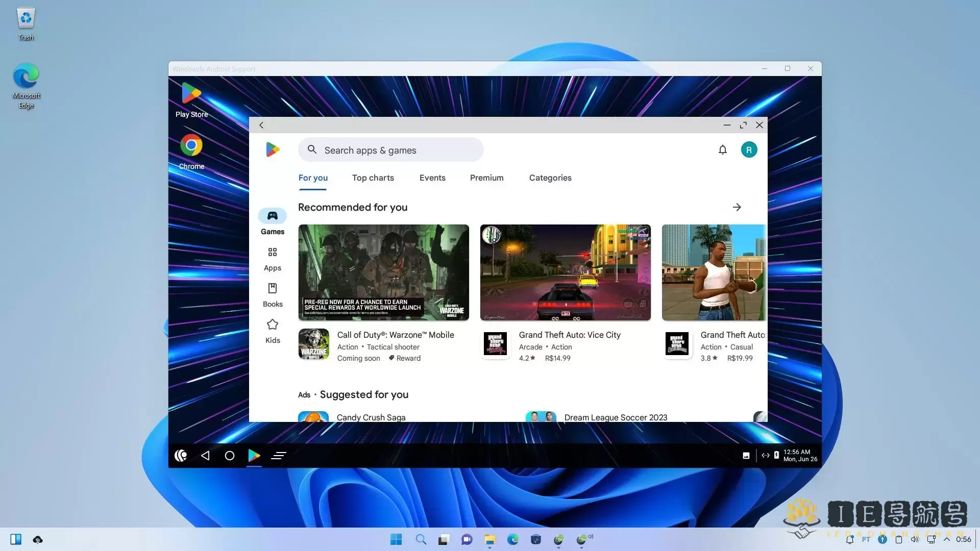Viewport: 980px width, 551px height.
Task: Click the Reward label under Warzone
Action: pos(405,358)
